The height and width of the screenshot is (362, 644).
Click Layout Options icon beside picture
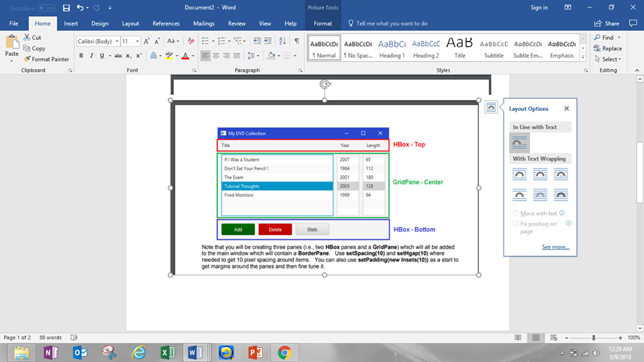(x=491, y=107)
